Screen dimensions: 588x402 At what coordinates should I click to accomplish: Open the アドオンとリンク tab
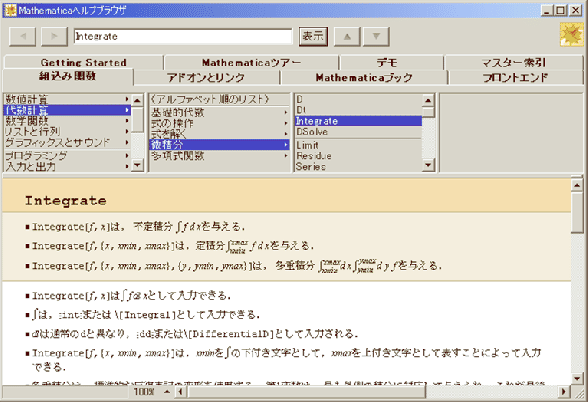tap(206, 78)
